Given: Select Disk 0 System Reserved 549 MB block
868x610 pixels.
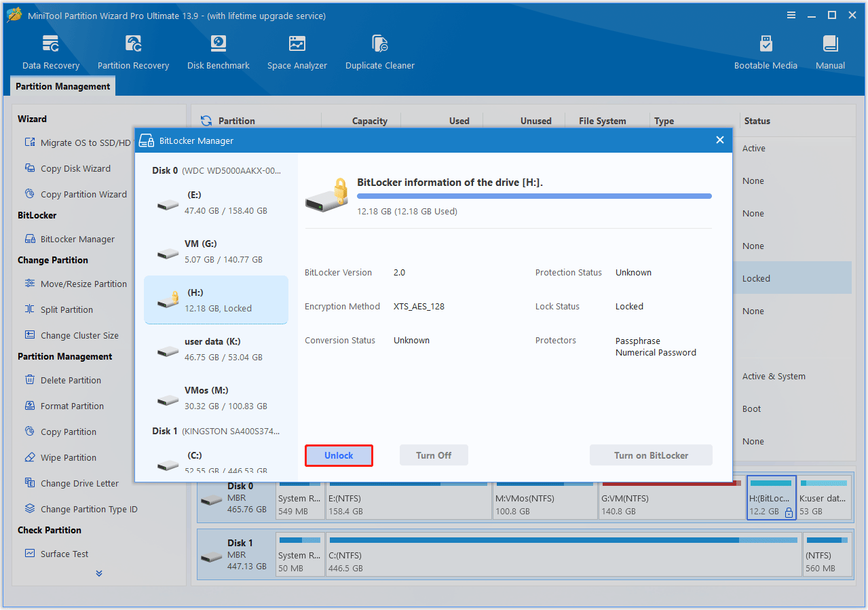Looking at the screenshot, I should (301, 497).
